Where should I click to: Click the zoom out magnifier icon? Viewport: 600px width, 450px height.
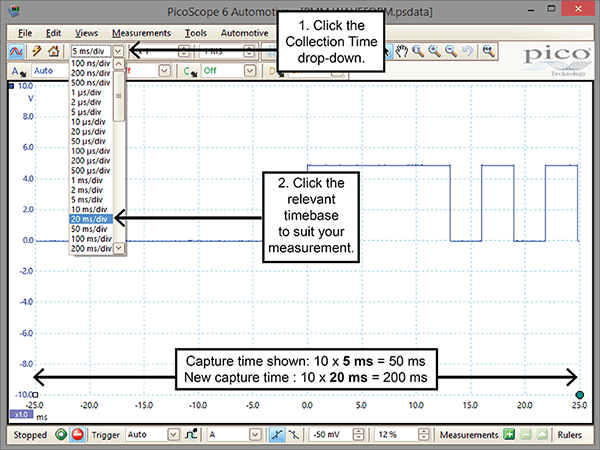(x=452, y=51)
